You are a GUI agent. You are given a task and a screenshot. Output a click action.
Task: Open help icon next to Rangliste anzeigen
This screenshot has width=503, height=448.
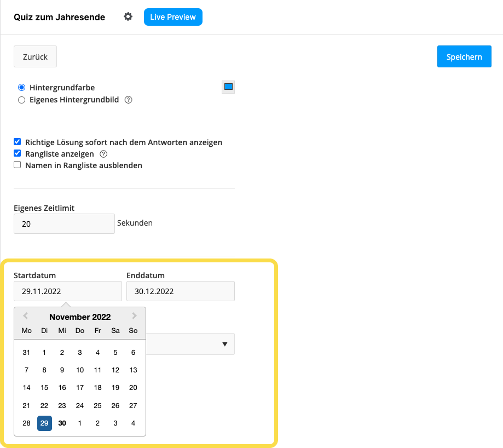pos(103,154)
